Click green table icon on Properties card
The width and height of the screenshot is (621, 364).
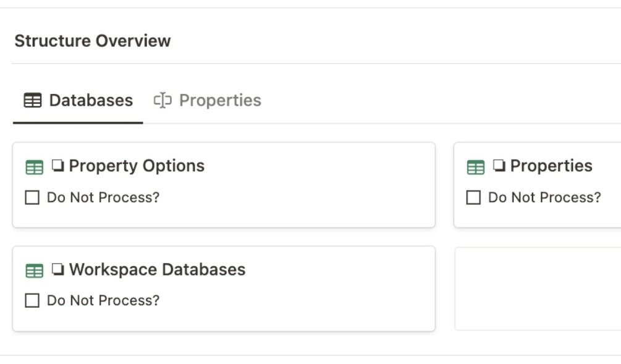[476, 167]
